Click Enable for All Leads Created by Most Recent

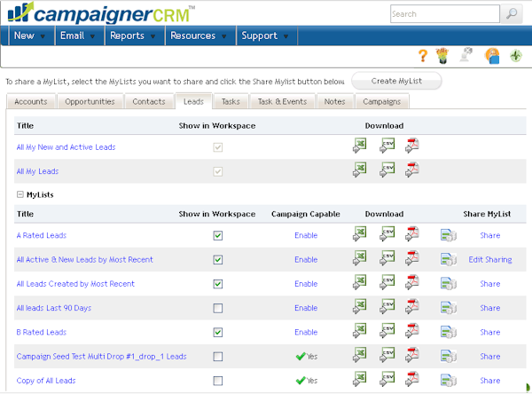point(306,284)
